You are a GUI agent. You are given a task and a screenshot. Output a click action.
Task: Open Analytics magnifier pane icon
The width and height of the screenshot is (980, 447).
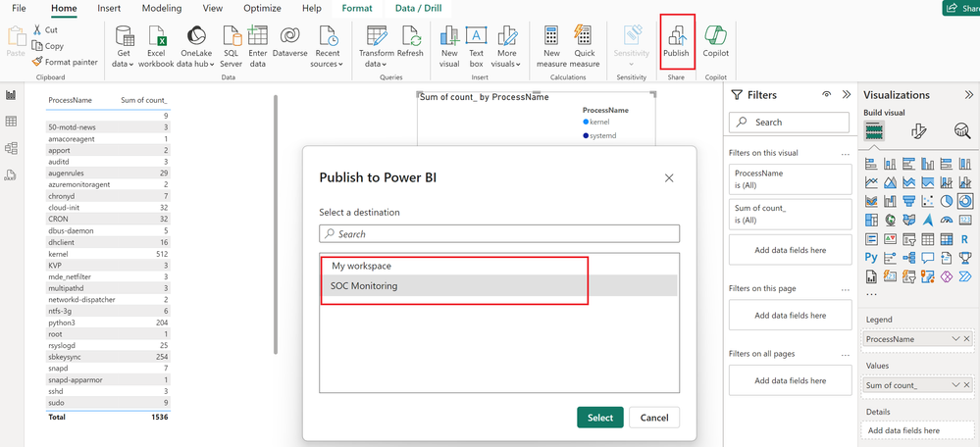coord(961,130)
